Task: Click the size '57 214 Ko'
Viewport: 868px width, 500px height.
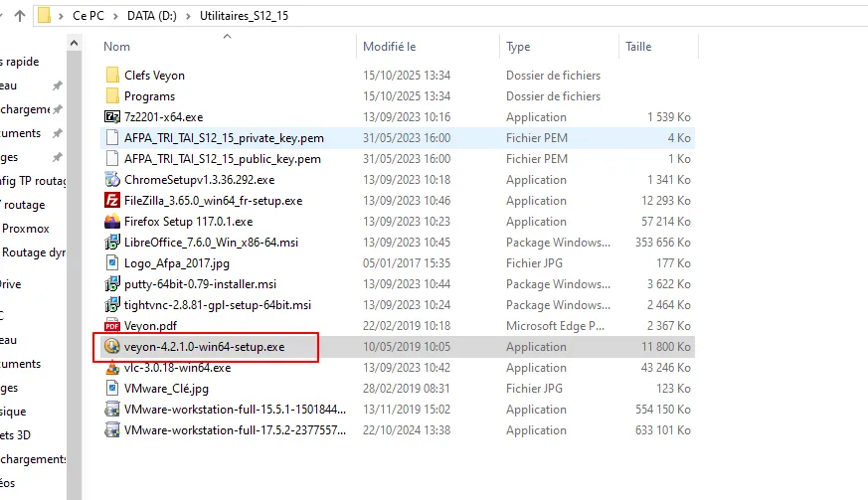Action: point(666,222)
